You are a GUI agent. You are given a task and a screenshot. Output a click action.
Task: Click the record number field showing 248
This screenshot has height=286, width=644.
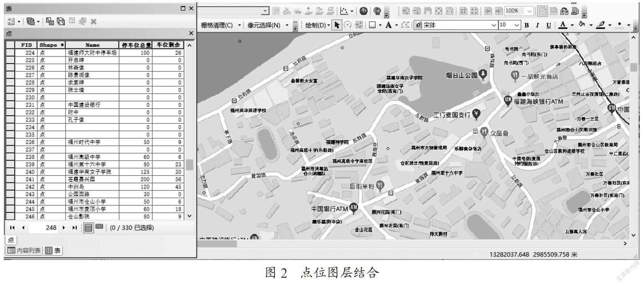coord(44,228)
